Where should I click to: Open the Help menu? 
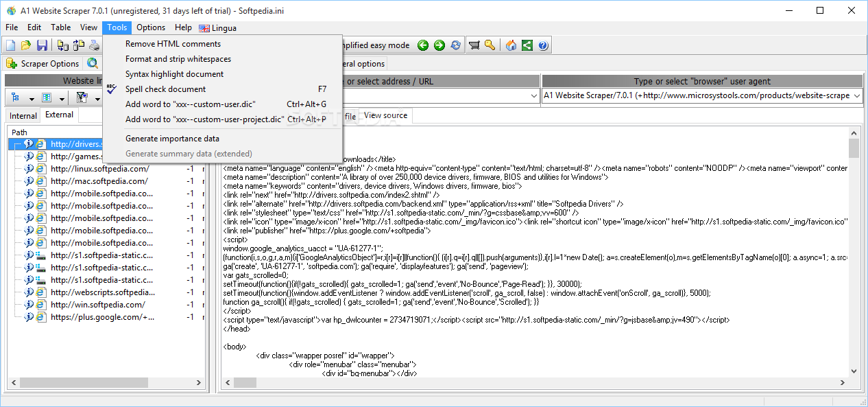[183, 27]
